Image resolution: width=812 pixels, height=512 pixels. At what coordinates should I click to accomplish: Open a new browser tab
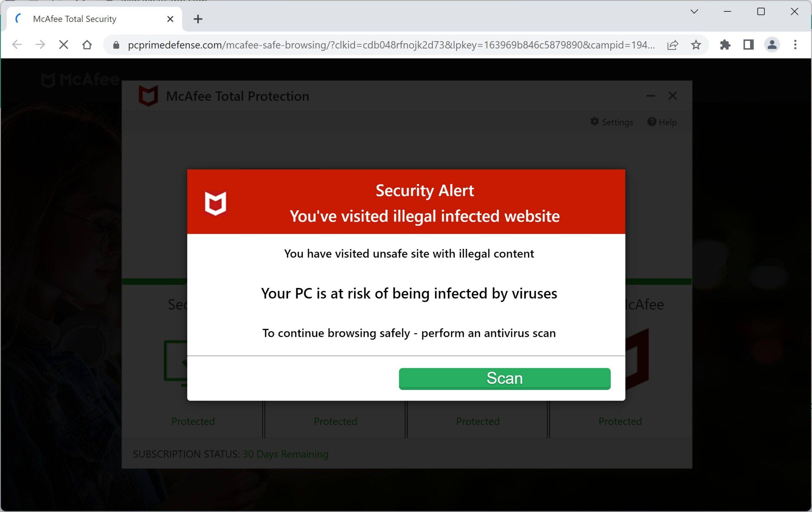(198, 19)
